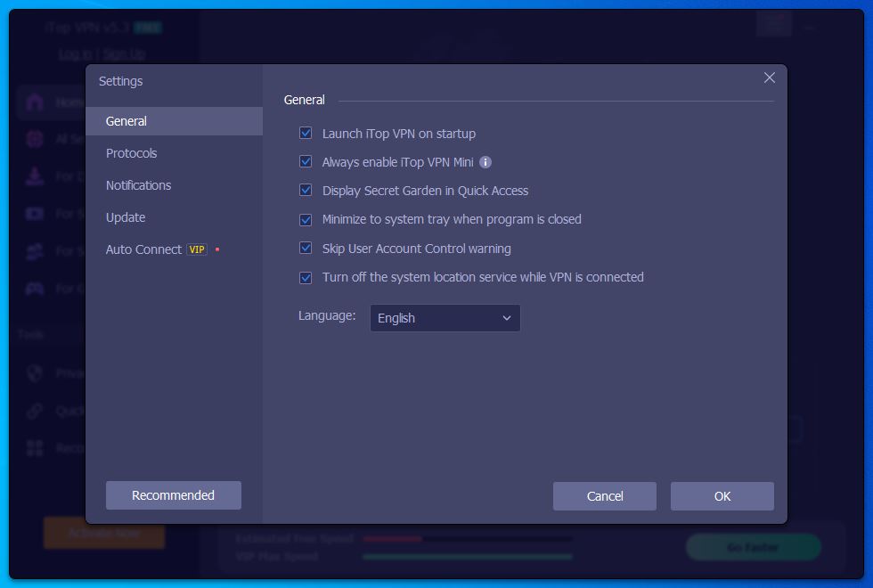Screen dimensions: 873x588
Task: Click the info icon beside iTop VPN Mini
Action: coord(485,162)
